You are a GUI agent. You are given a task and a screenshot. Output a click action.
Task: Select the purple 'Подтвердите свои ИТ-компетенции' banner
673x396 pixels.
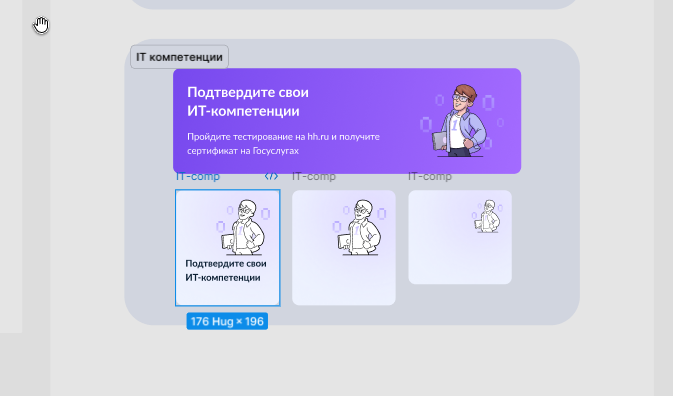pos(347,121)
